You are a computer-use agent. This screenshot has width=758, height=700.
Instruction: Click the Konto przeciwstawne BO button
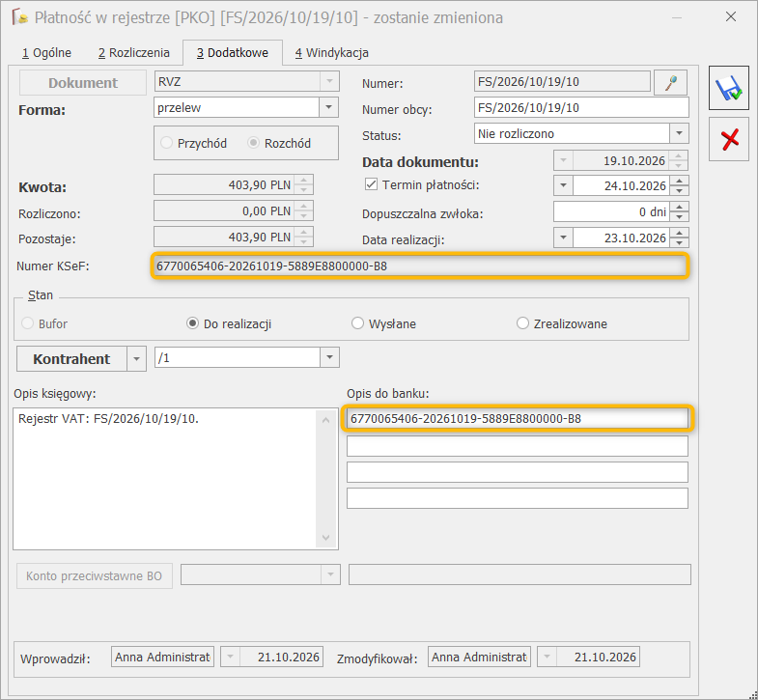[x=95, y=575]
